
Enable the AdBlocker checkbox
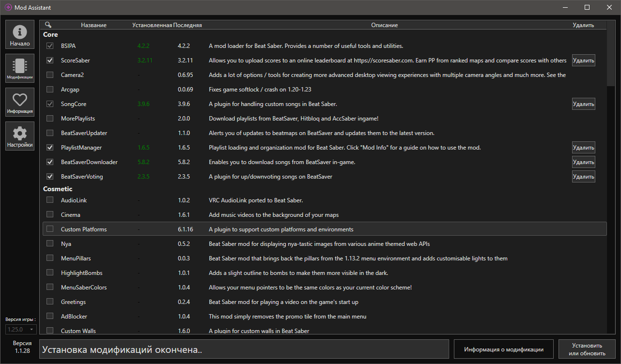click(x=50, y=316)
